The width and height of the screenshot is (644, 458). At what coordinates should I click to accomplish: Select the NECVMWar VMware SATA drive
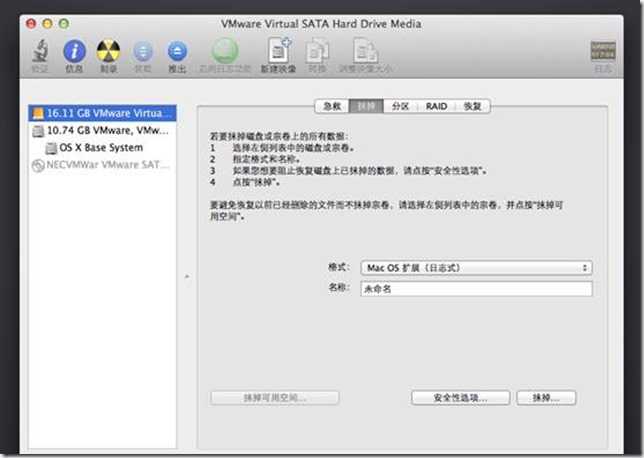[x=102, y=165]
